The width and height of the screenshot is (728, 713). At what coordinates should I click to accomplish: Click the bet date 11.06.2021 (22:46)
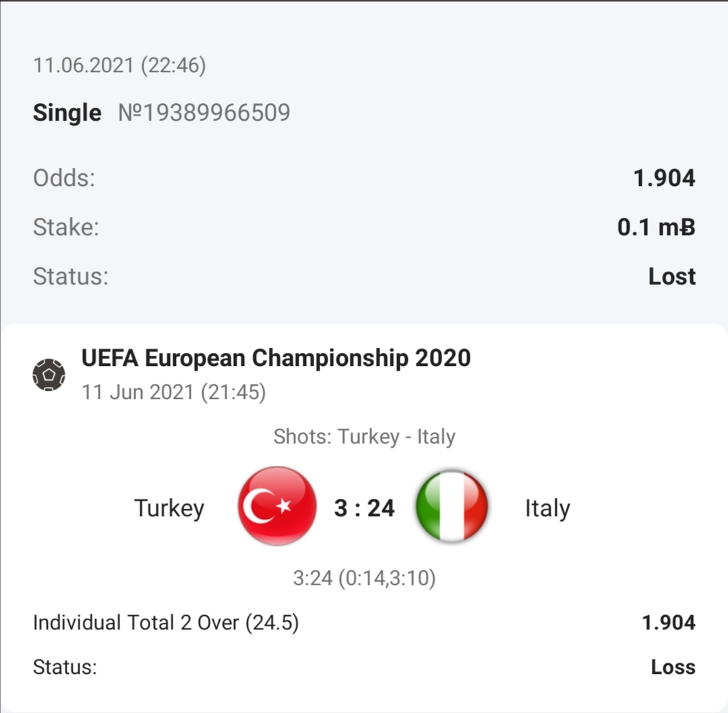click(119, 65)
